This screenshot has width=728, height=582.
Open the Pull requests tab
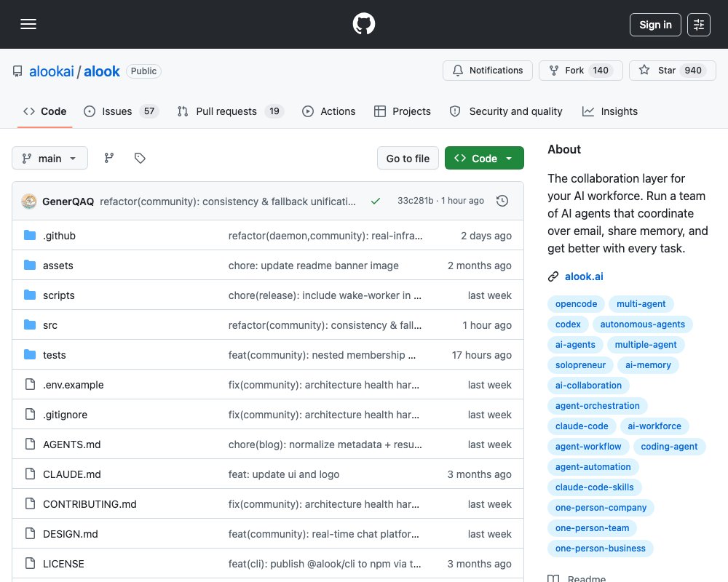click(x=230, y=111)
